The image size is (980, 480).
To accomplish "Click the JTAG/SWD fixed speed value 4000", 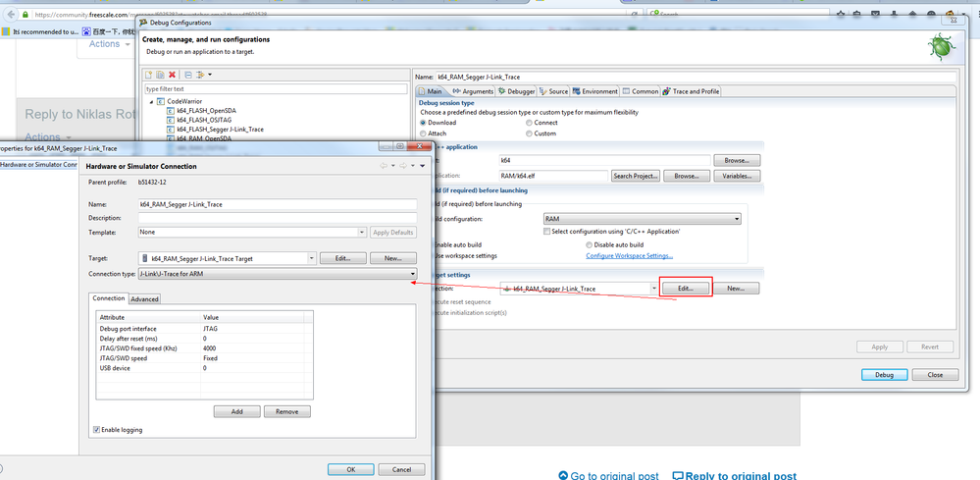I will coord(210,348).
